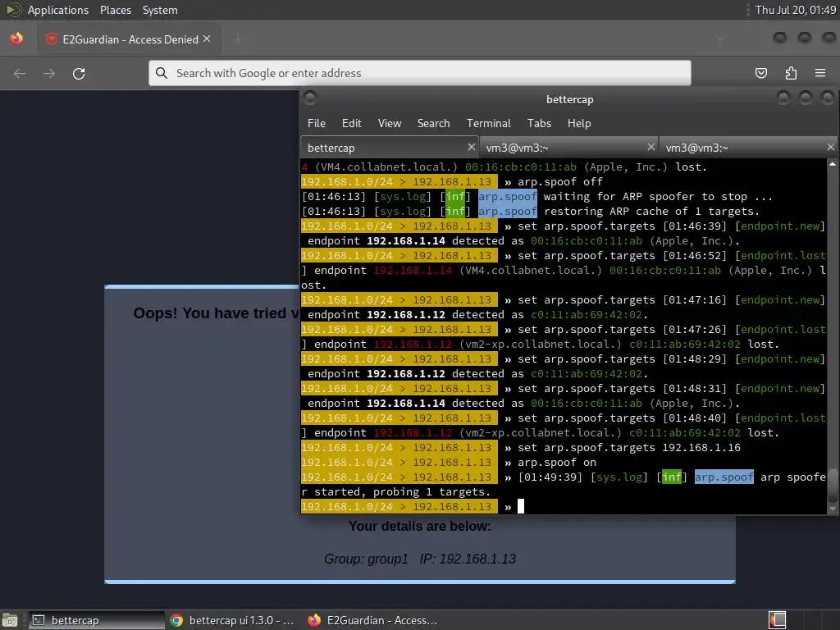Open the list all tabs chevron
840x630 pixels.
pyautogui.click(x=721, y=39)
